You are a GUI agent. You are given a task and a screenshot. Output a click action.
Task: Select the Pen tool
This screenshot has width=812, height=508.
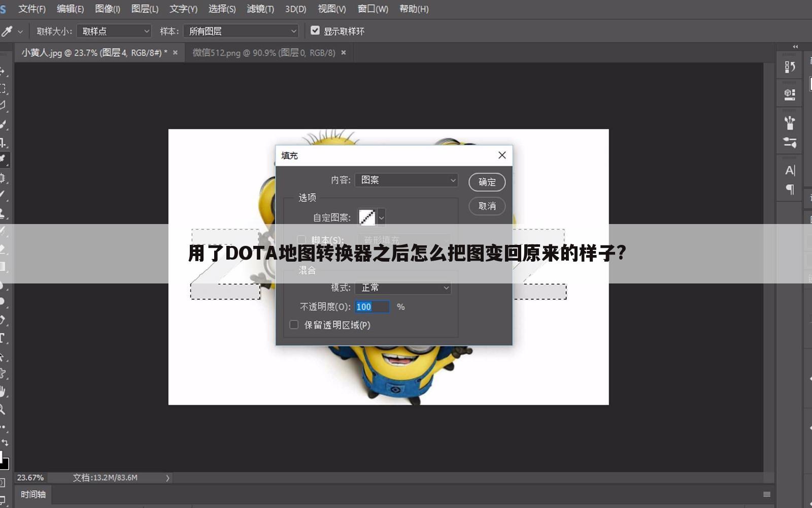[3, 320]
